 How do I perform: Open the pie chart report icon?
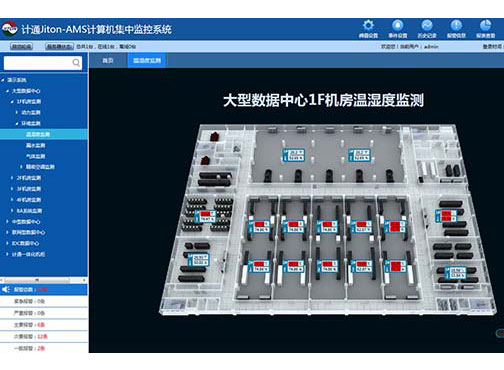click(x=485, y=25)
